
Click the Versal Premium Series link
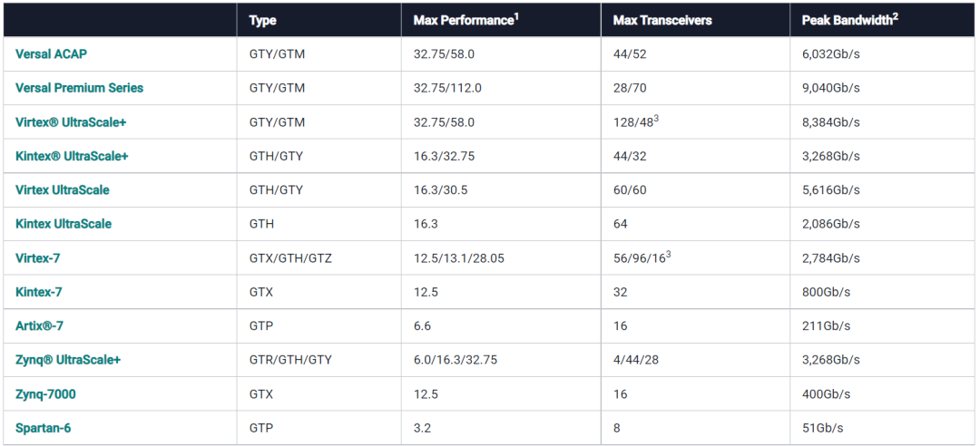(x=79, y=88)
